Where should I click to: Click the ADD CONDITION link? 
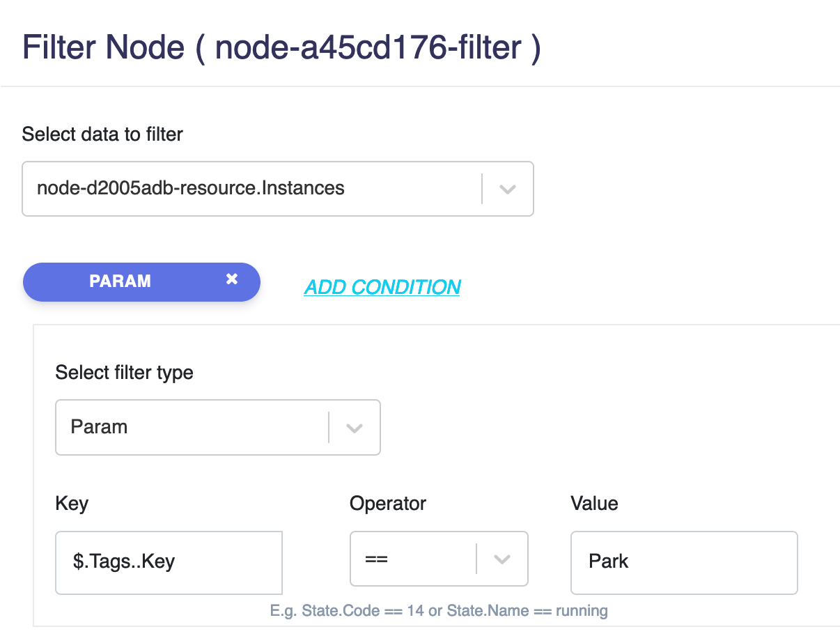point(382,287)
